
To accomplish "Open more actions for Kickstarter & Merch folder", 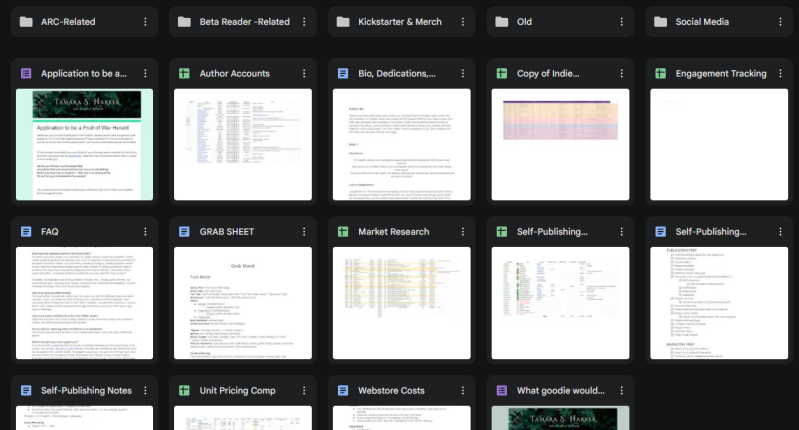I will click(463, 22).
